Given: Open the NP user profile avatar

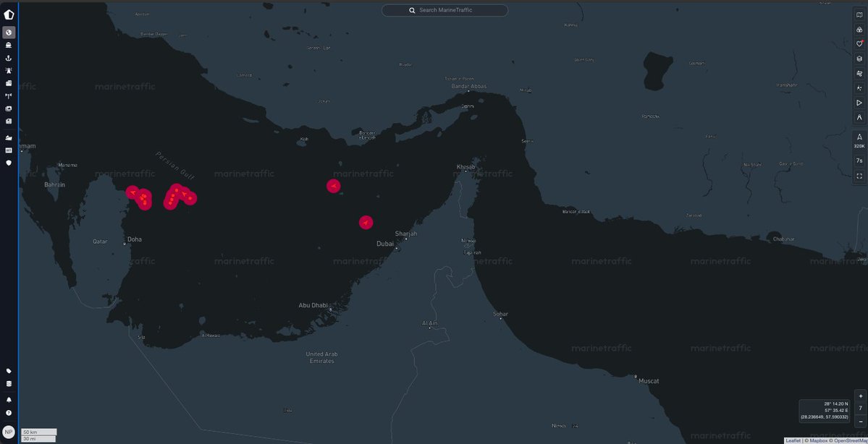Looking at the screenshot, I should (9, 432).
